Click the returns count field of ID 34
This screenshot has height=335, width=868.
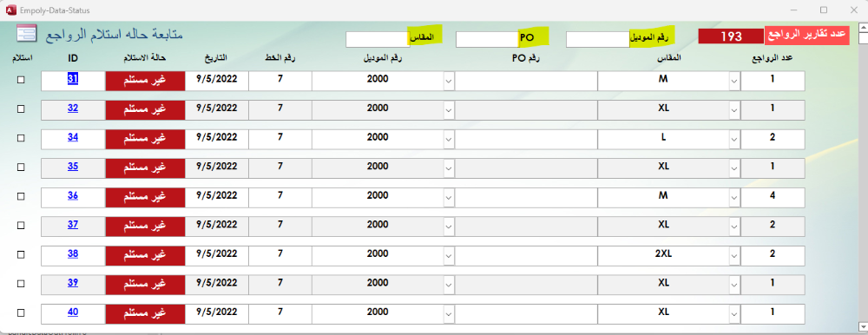(773, 139)
